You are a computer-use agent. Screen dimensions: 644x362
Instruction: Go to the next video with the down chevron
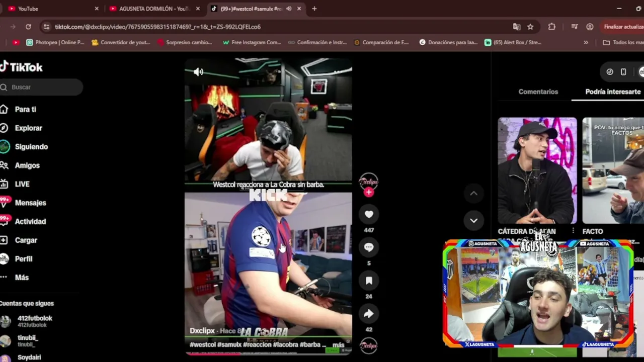click(473, 220)
